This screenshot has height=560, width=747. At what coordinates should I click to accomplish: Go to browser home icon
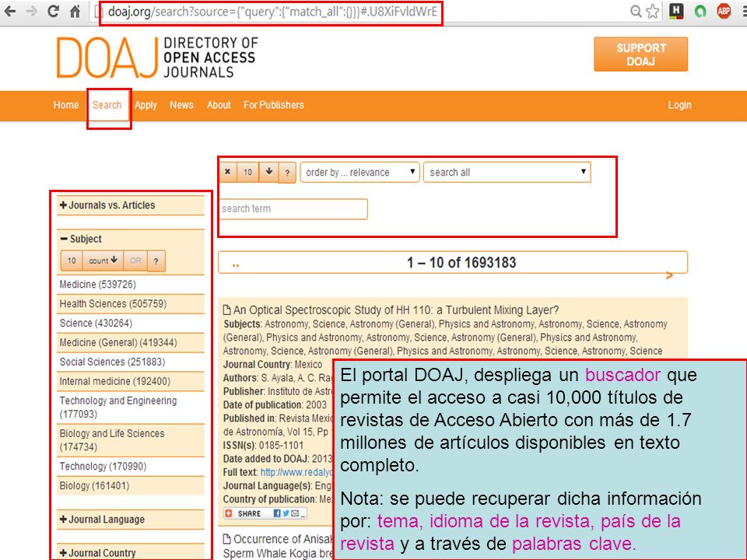point(75,11)
